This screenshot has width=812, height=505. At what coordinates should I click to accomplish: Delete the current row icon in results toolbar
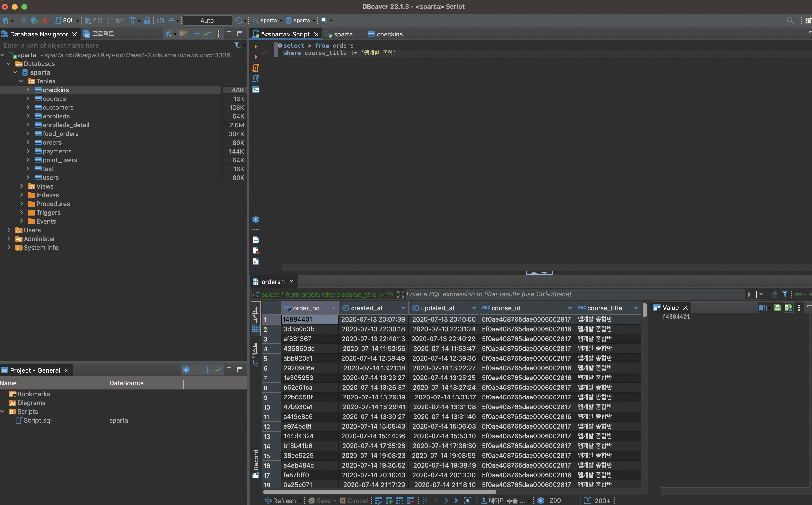[x=410, y=500]
